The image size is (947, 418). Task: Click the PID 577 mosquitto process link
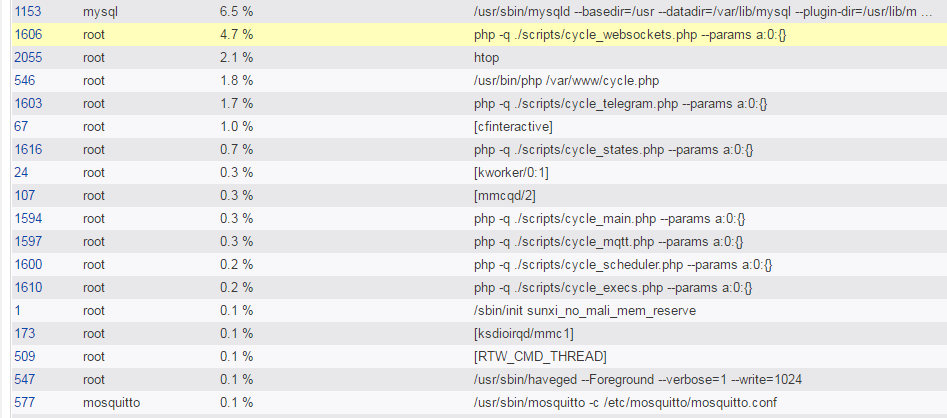[24, 402]
